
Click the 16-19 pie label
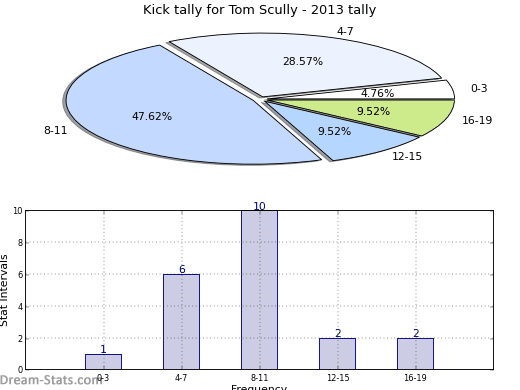click(x=477, y=120)
